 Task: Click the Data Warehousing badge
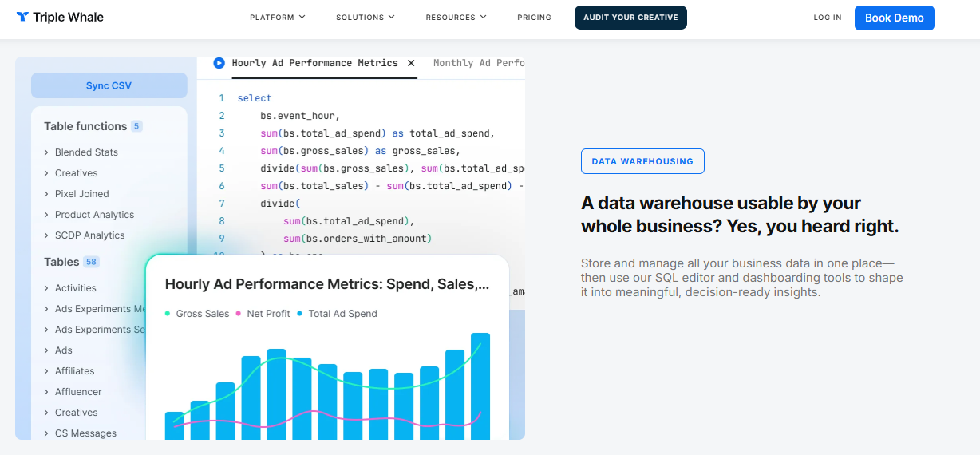[642, 161]
